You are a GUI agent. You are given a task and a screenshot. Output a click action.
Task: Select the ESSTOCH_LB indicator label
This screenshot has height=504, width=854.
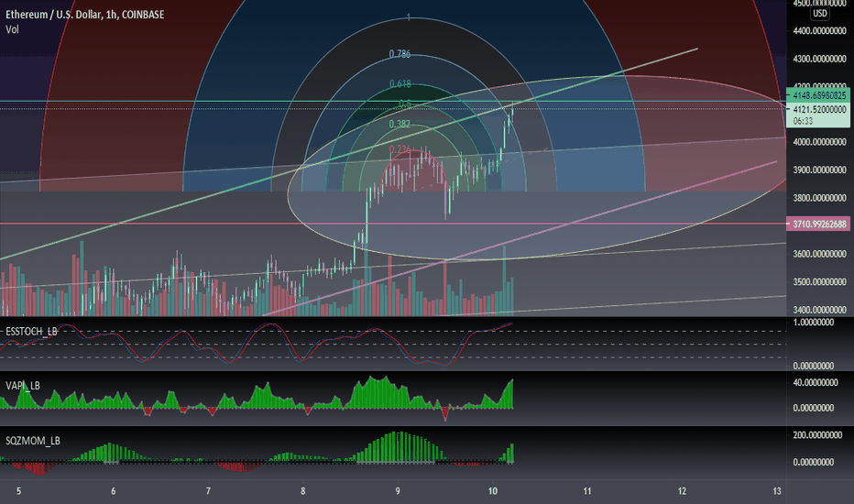(31, 332)
